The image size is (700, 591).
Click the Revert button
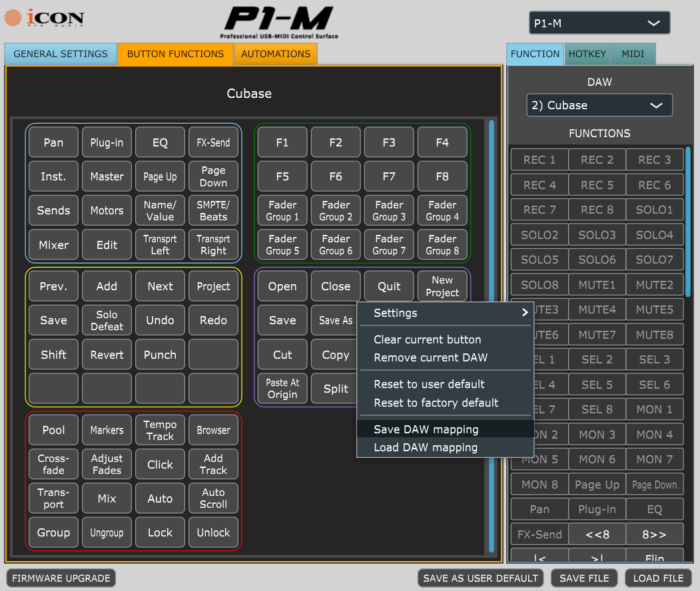[107, 355]
